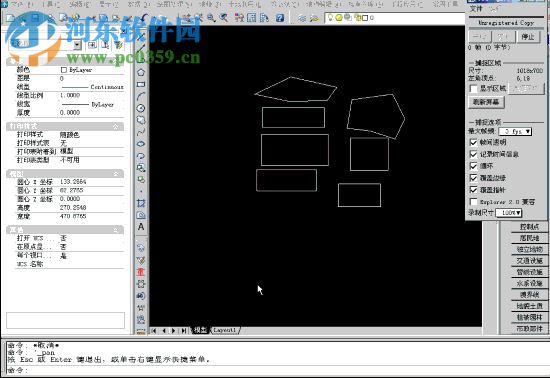This screenshot has width=550, height=378.
Task: Click the 独立地物 palette button
Action: pos(530,249)
